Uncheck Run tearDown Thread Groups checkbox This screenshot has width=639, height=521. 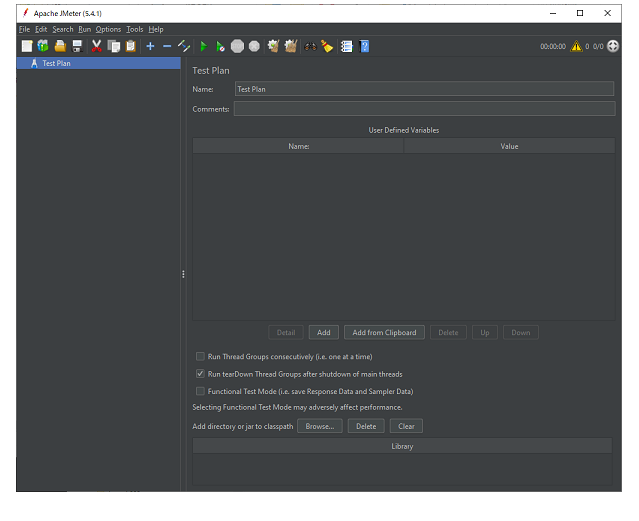coord(200,373)
